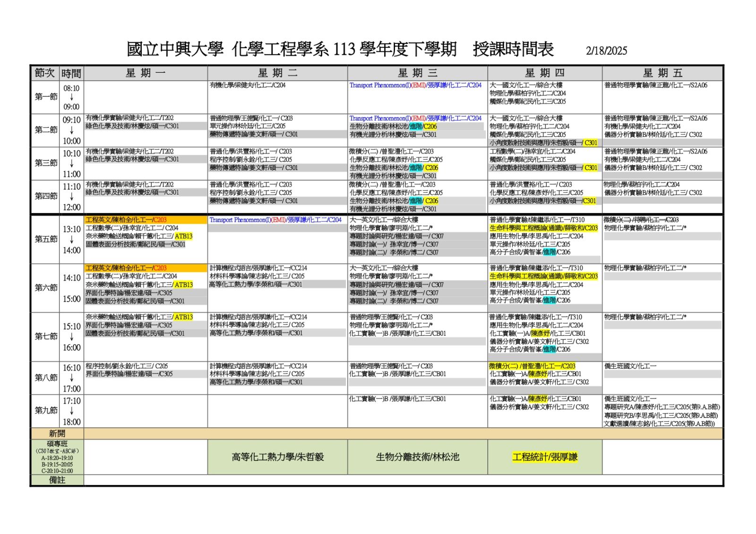The image size is (756, 534).
Task: Click the title '化學工程學系 113 學年度下學期'
Action: coord(344,49)
